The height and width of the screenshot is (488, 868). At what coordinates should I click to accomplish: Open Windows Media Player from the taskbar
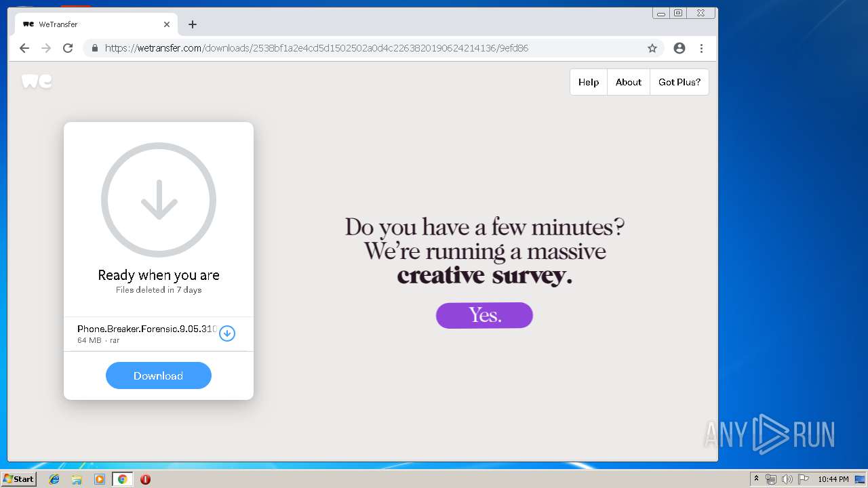[100, 479]
